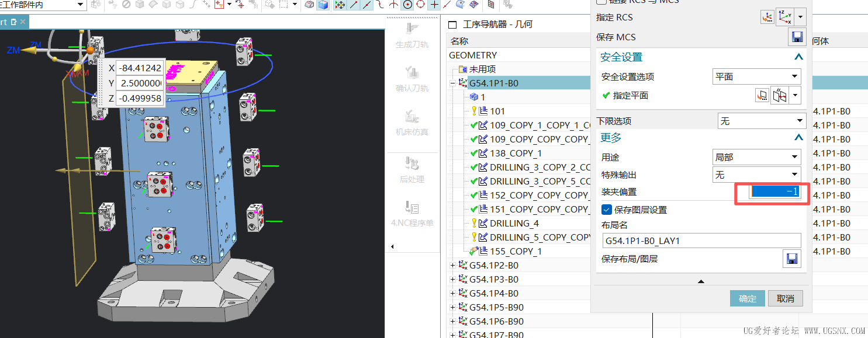This screenshot has width=868, height=338.
Task: Open the Specify RCS dialog icon
Action: tap(767, 17)
